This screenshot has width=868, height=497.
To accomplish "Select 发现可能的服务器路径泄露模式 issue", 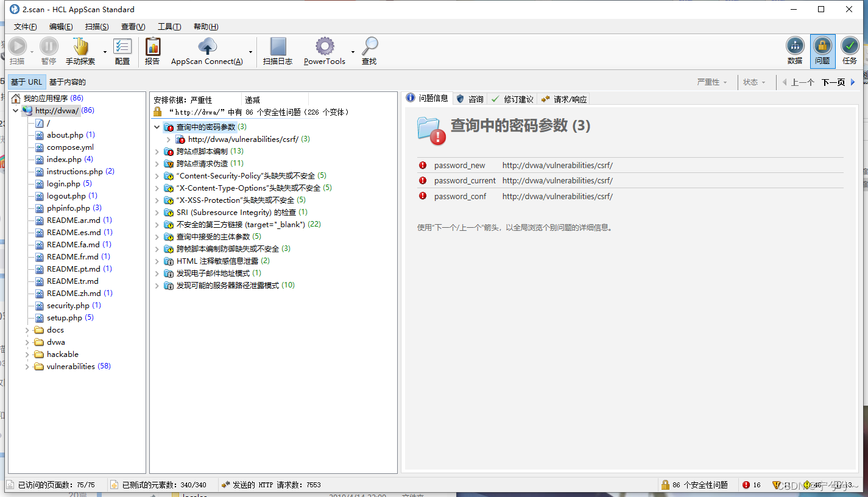I will point(230,285).
